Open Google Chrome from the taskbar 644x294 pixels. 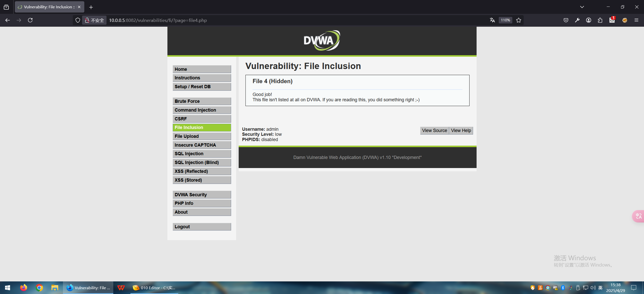pos(39,288)
